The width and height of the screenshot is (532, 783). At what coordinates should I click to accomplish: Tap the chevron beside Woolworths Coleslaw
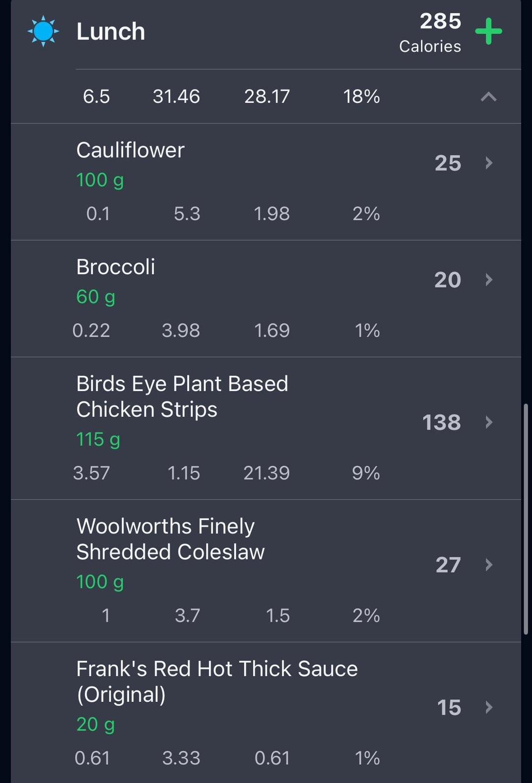click(489, 564)
